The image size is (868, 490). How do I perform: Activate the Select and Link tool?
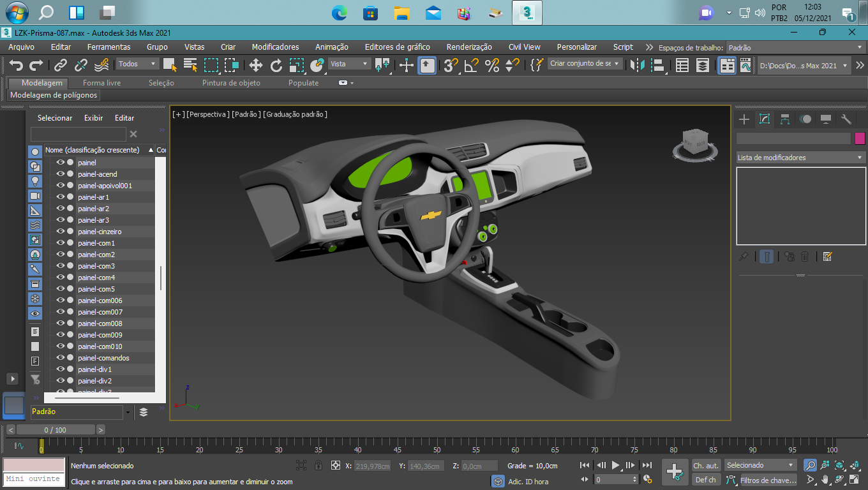61,65
